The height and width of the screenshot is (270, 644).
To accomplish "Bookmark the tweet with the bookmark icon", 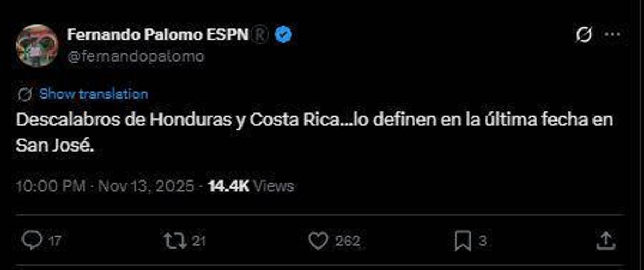I will coord(462,241).
